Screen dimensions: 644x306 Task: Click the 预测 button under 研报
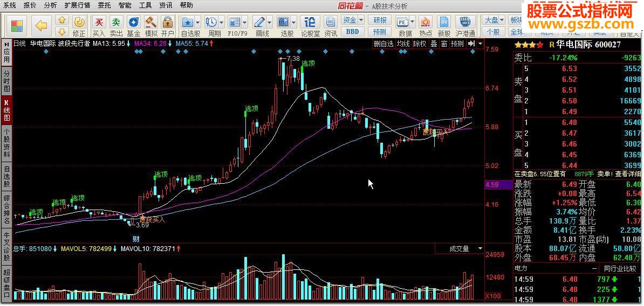point(380,32)
